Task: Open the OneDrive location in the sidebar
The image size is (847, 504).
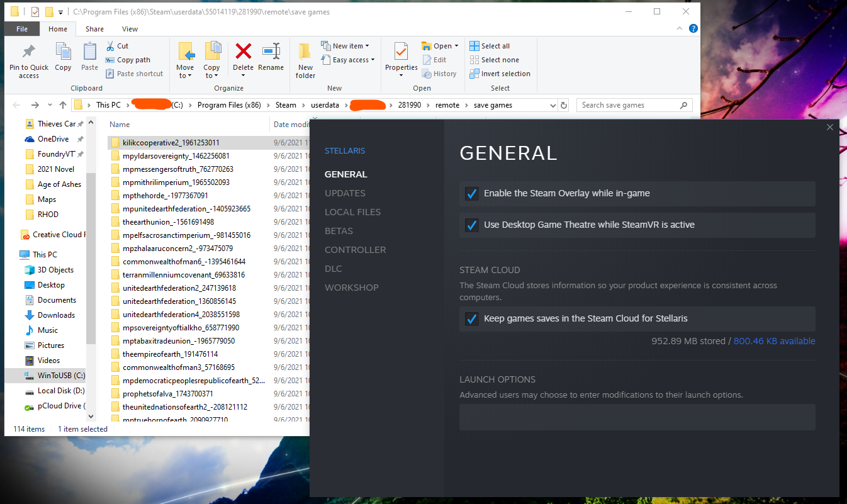Action: point(53,139)
